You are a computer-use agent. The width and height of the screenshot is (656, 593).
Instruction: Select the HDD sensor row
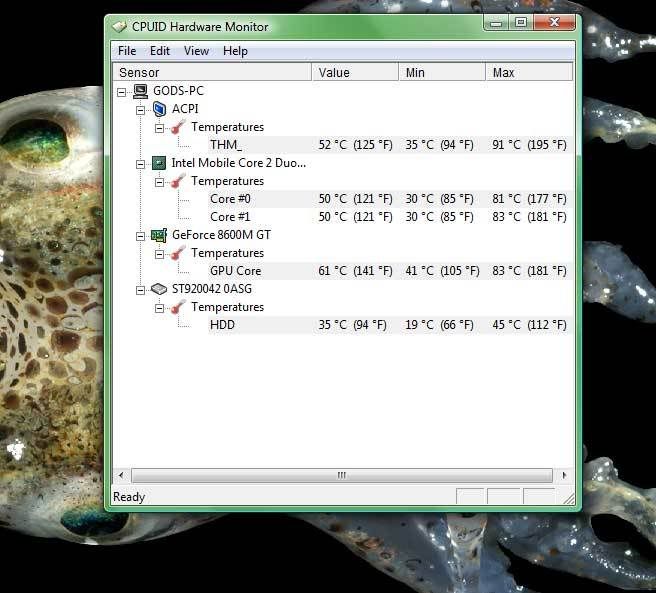pyautogui.click(x=390, y=325)
